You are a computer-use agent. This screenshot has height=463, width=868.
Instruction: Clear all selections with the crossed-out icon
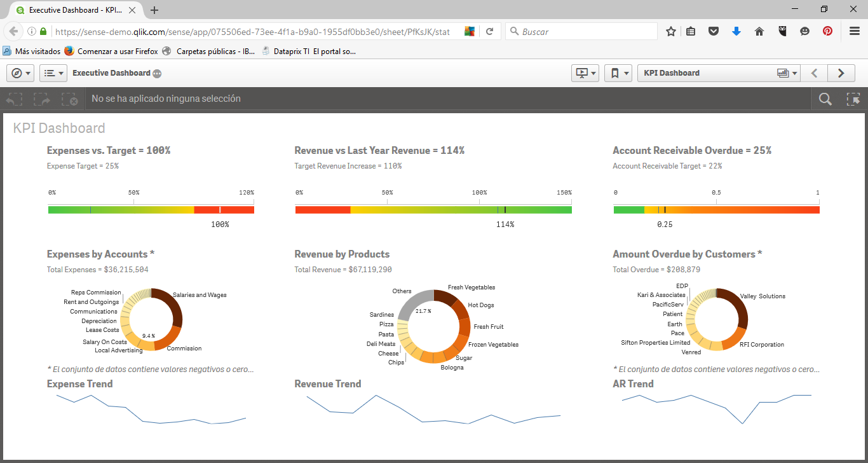[68, 99]
